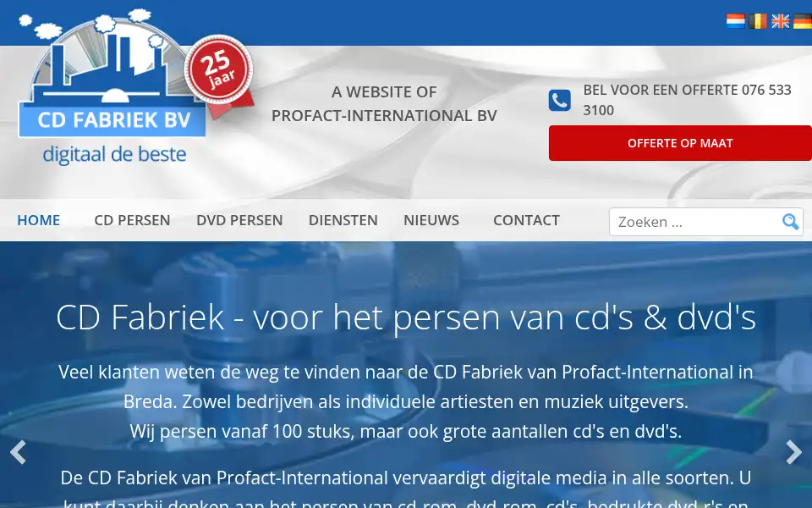
Task: Click 'A WEBSITE OF PROFACT-INTERNATIONAL BV' text
Action: pyautogui.click(x=384, y=103)
